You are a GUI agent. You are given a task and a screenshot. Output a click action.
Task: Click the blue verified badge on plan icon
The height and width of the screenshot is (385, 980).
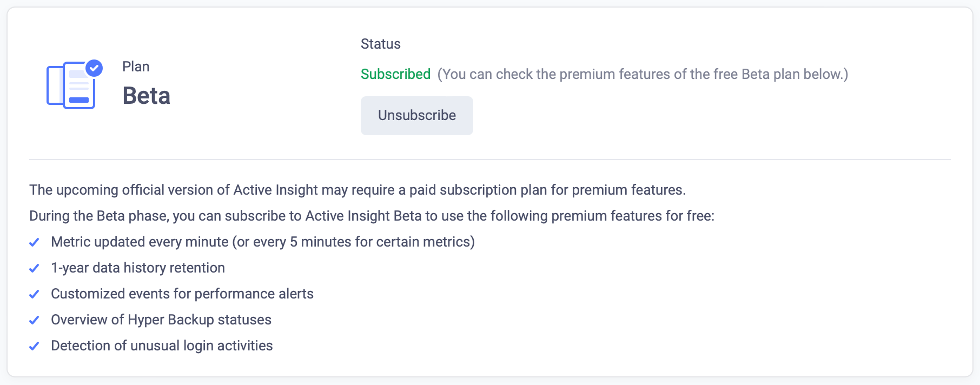click(x=94, y=68)
